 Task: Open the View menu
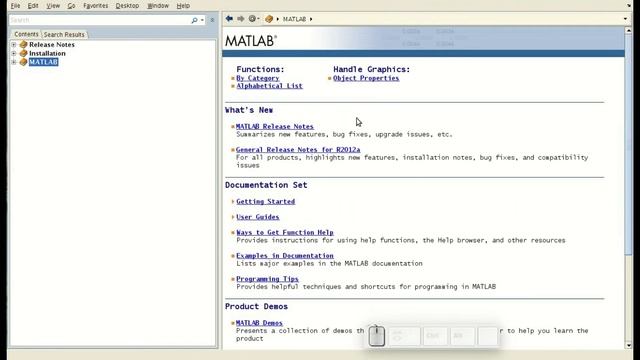tap(53, 6)
